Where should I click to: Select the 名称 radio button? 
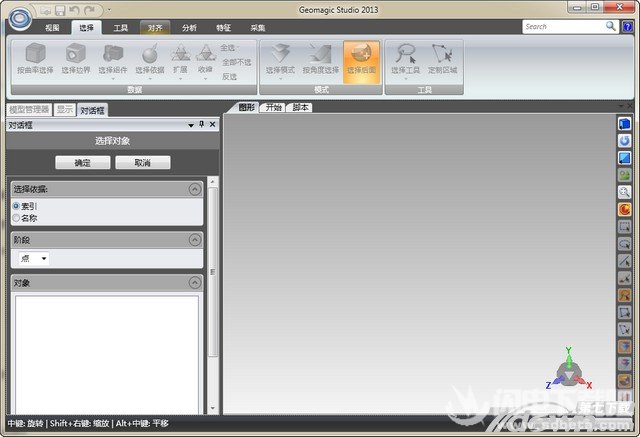tap(16, 218)
